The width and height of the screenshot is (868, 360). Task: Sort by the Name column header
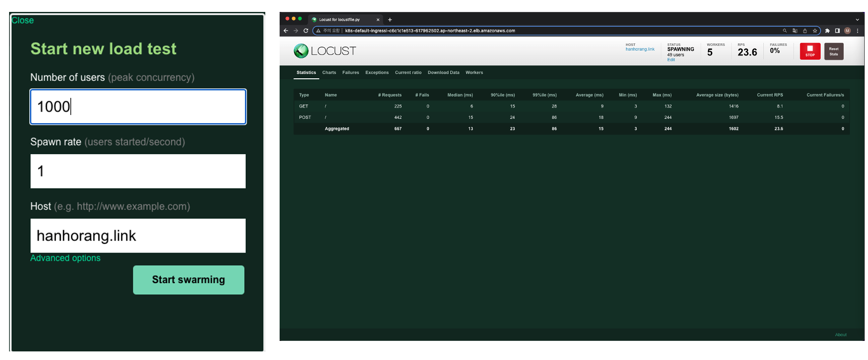pyautogui.click(x=331, y=95)
